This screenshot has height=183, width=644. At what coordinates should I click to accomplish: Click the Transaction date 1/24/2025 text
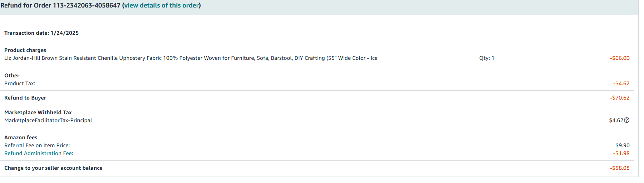pos(41,33)
